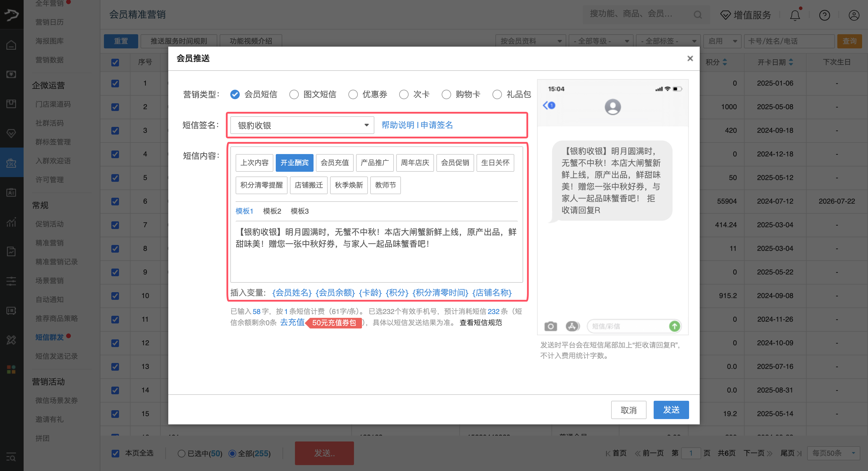Select 次卡 marketing type
Image resolution: width=868 pixels, height=471 pixels.
404,94
